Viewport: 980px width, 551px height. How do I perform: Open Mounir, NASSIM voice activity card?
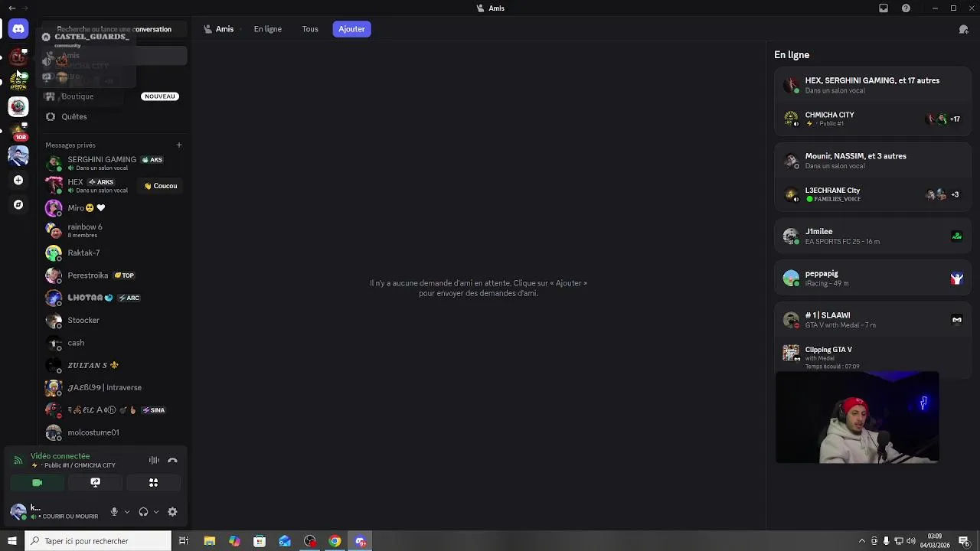pos(873,161)
